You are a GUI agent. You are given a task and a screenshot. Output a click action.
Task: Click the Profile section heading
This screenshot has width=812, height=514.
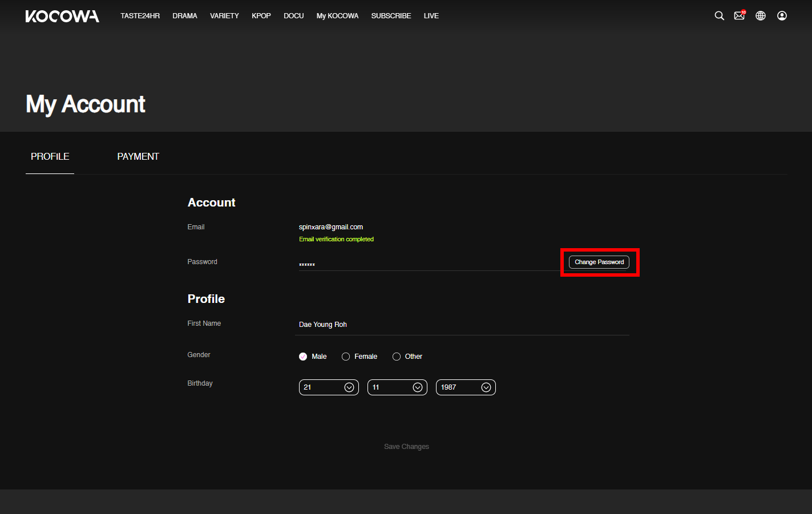(206, 299)
